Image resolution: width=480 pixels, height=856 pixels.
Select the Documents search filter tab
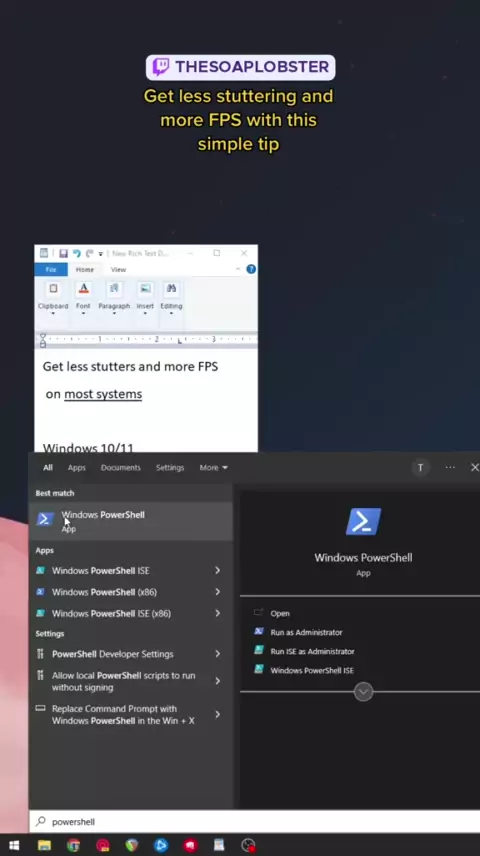click(121, 467)
